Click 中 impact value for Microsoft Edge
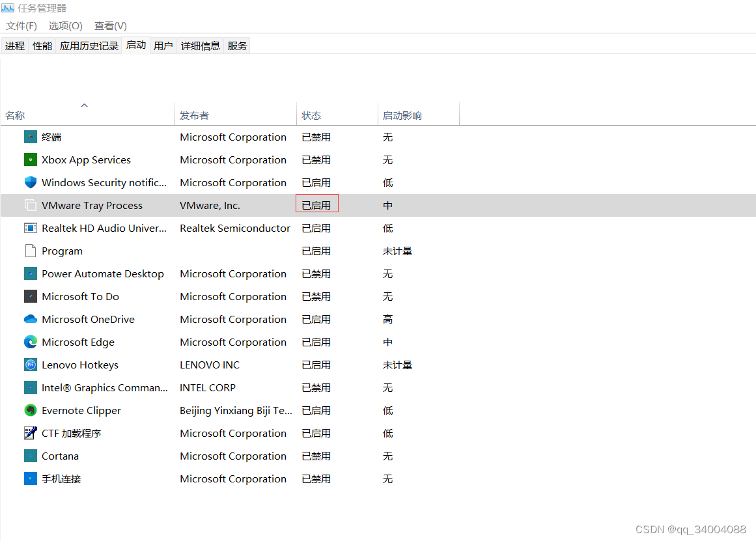The image size is (756, 541). click(x=387, y=342)
